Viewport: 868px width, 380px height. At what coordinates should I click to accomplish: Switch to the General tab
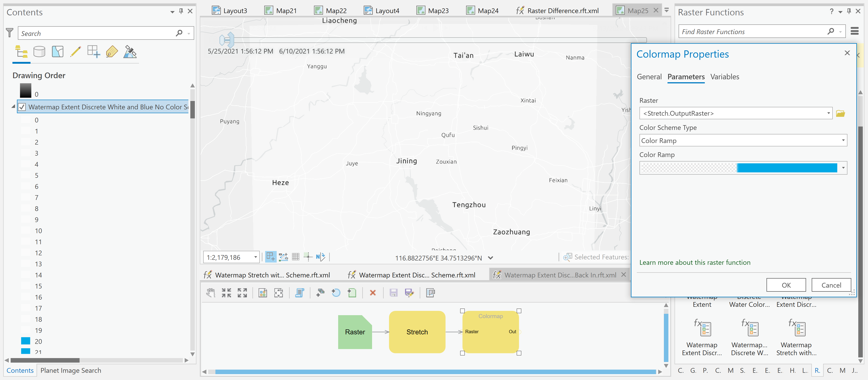coord(649,77)
